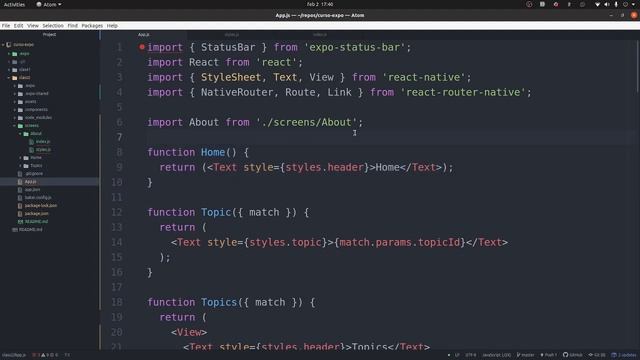The width and height of the screenshot is (640, 360).
Task: Click the date and time clock in top bar
Action: click(320, 4)
